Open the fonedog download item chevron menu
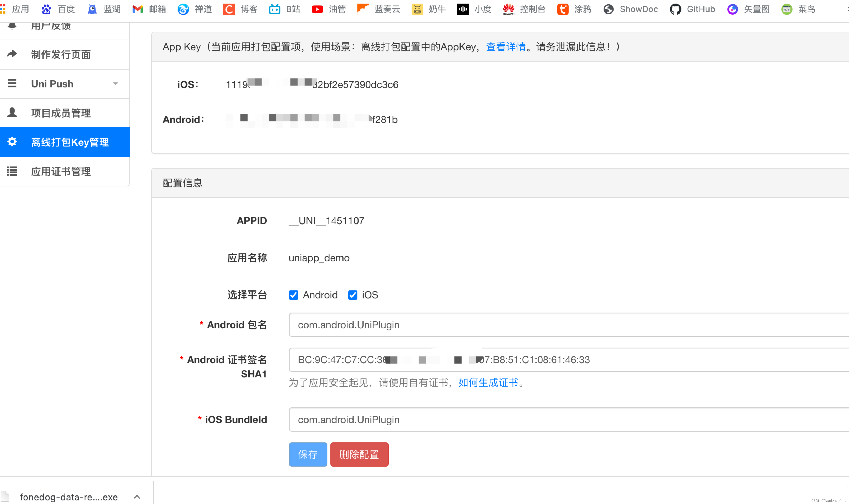Viewport: 849px width, 504px height. click(137, 497)
